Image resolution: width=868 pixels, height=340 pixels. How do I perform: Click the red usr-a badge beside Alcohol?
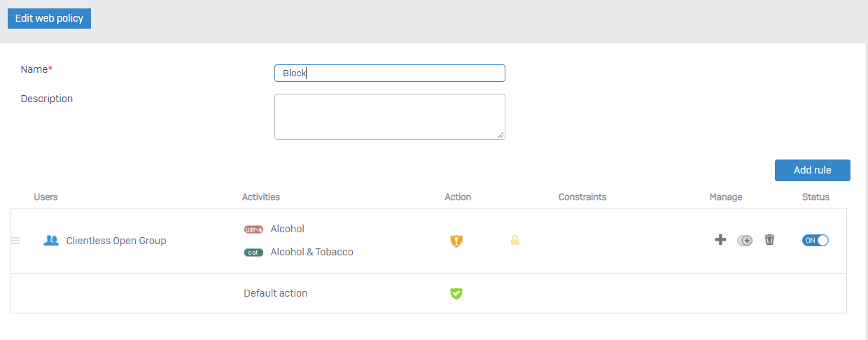[253, 229]
